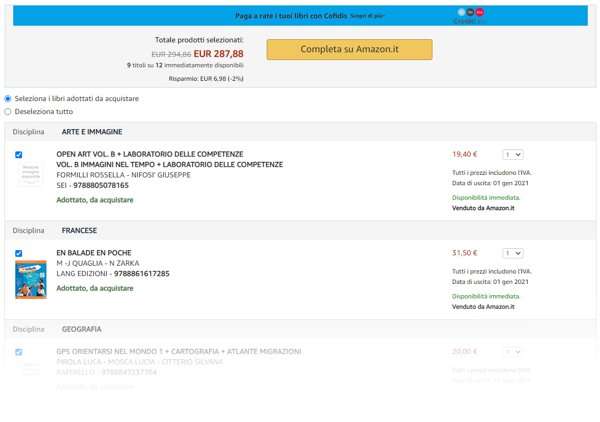Click 'Disponibilità immediata' for OPEN ART VOL. B

point(486,198)
